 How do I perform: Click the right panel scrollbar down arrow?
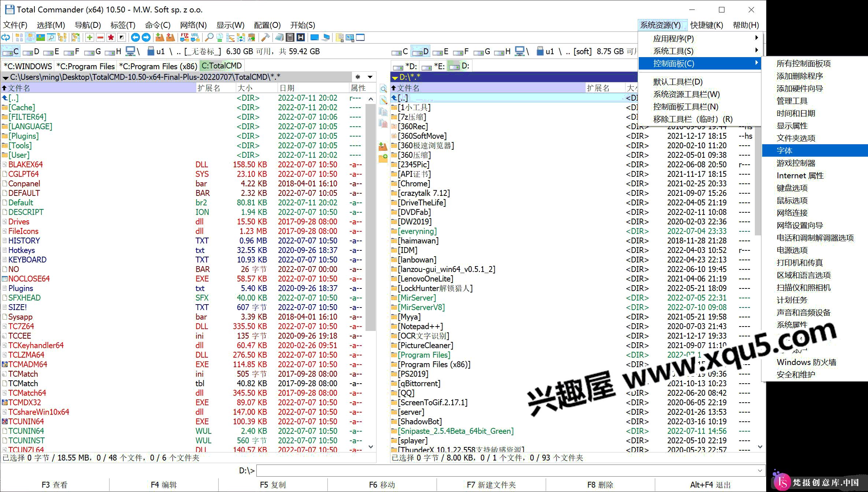click(760, 447)
